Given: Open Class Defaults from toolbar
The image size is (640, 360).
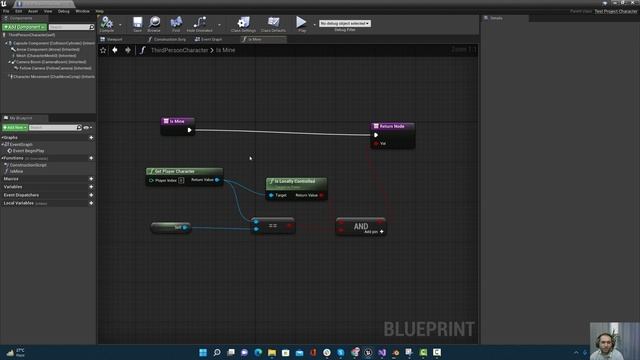Looking at the screenshot, I should coord(273,22).
